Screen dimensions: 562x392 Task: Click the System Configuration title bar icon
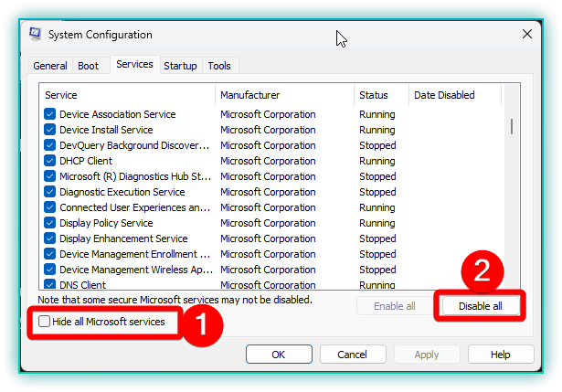click(x=35, y=35)
